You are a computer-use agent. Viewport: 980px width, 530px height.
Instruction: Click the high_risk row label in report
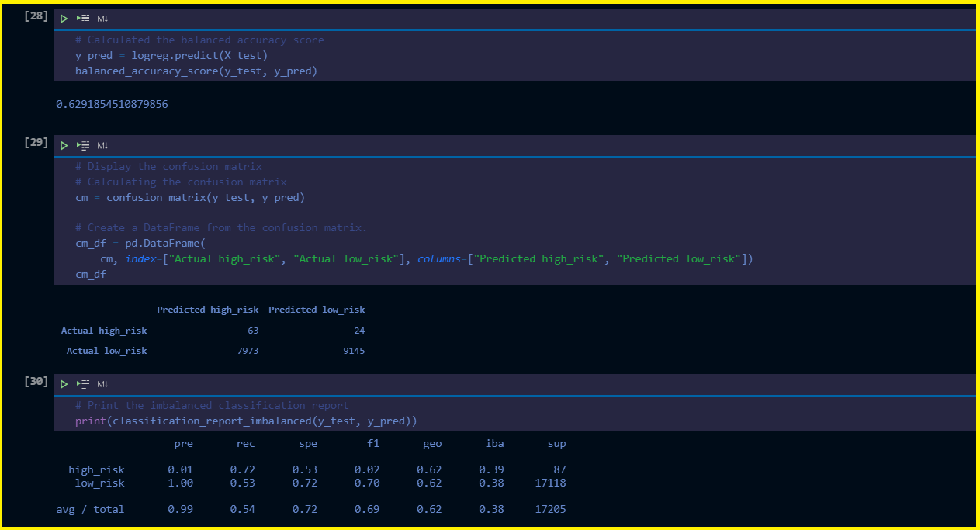pyautogui.click(x=96, y=469)
